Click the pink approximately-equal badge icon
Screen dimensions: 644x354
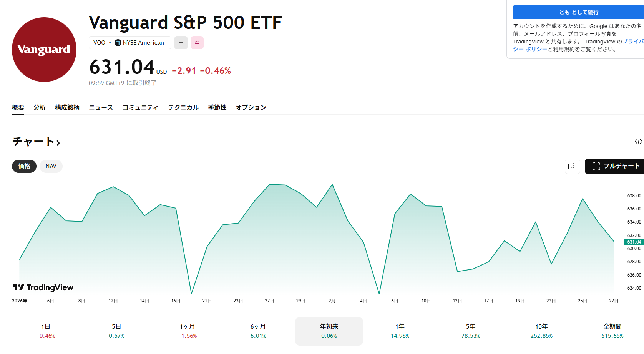[197, 43]
